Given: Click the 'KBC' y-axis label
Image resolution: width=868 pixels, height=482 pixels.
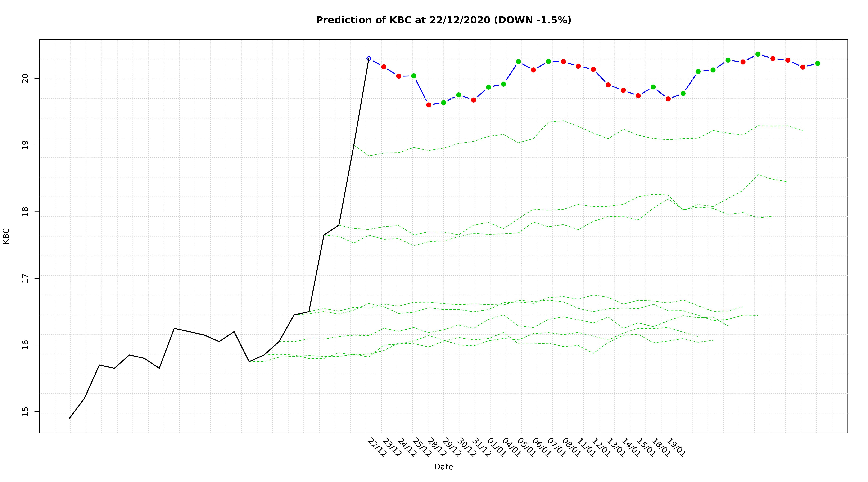Looking at the screenshot, I should (6, 236).
